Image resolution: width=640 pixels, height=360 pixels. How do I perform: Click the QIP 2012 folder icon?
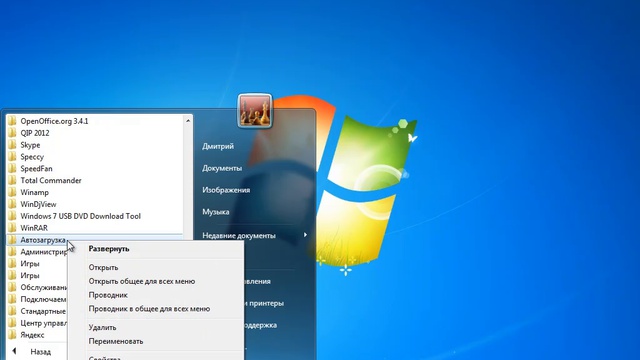coord(12,133)
